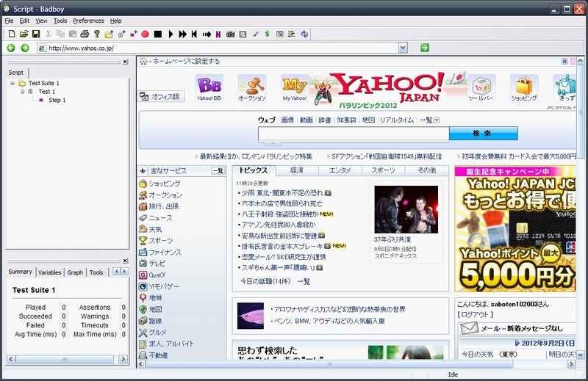The height and width of the screenshot is (381, 588).
Task: Navigate back with the green left arrow
Action: point(11,48)
